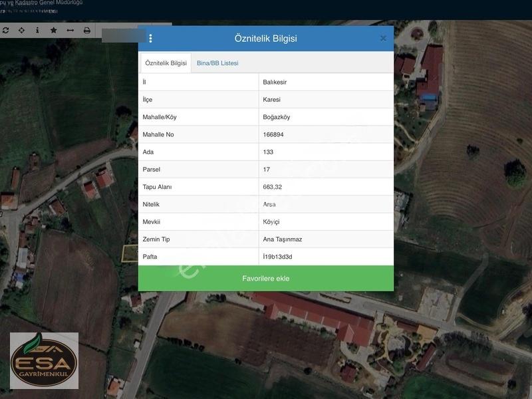Open favorites with the star icon
The image size is (532, 399).
(54, 31)
